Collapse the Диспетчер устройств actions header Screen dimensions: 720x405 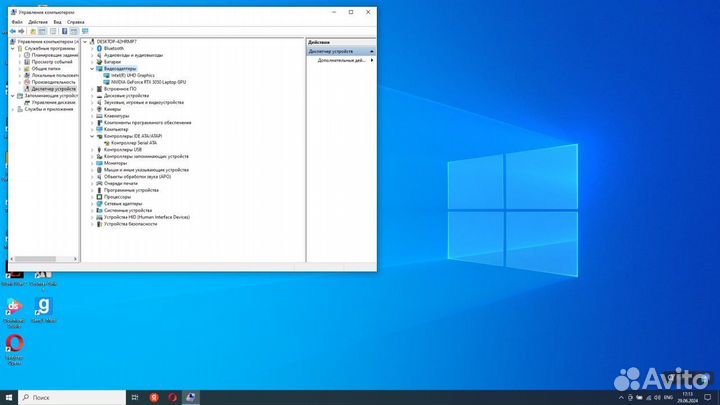[x=371, y=51]
